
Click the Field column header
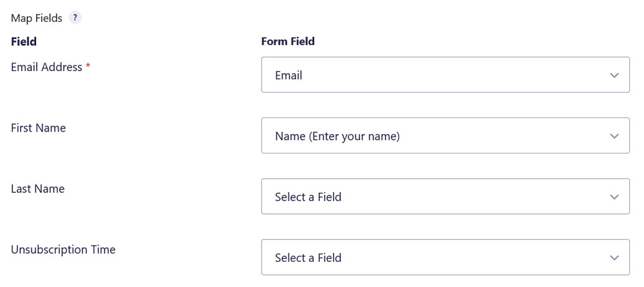[24, 41]
